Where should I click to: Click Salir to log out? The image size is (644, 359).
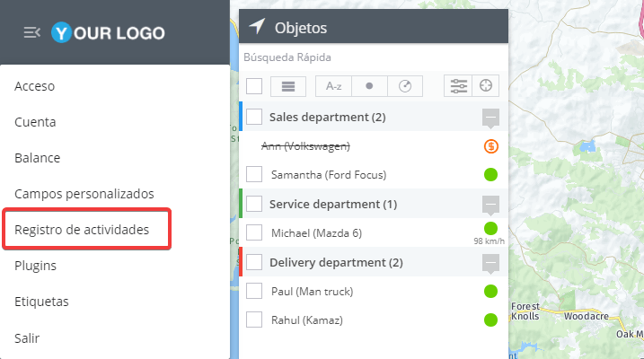[x=27, y=338]
